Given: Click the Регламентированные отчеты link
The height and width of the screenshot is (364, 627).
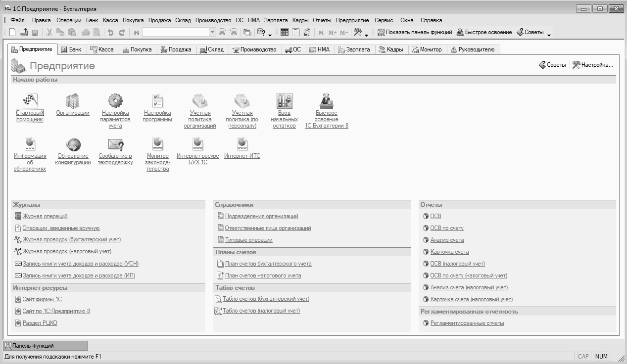Looking at the screenshot, I should coord(467,323).
